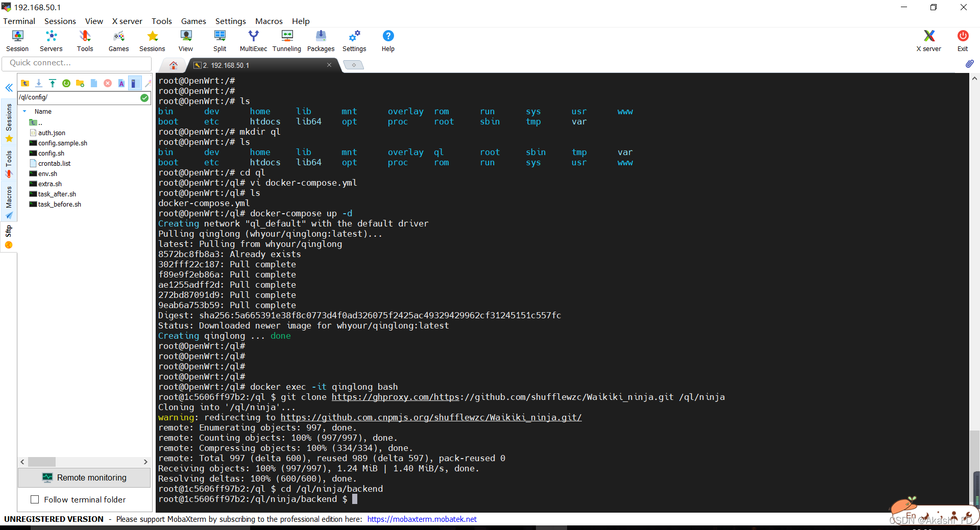Click the Quick connect input field
This screenshot has width=980, height=530.
pyautogui.click(x=77, y=63)
